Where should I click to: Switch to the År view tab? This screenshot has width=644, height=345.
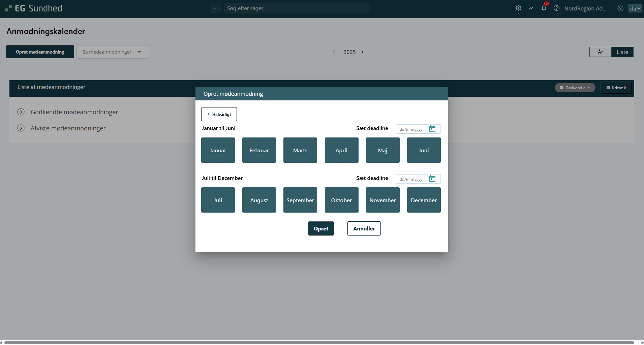coord(600,52)
